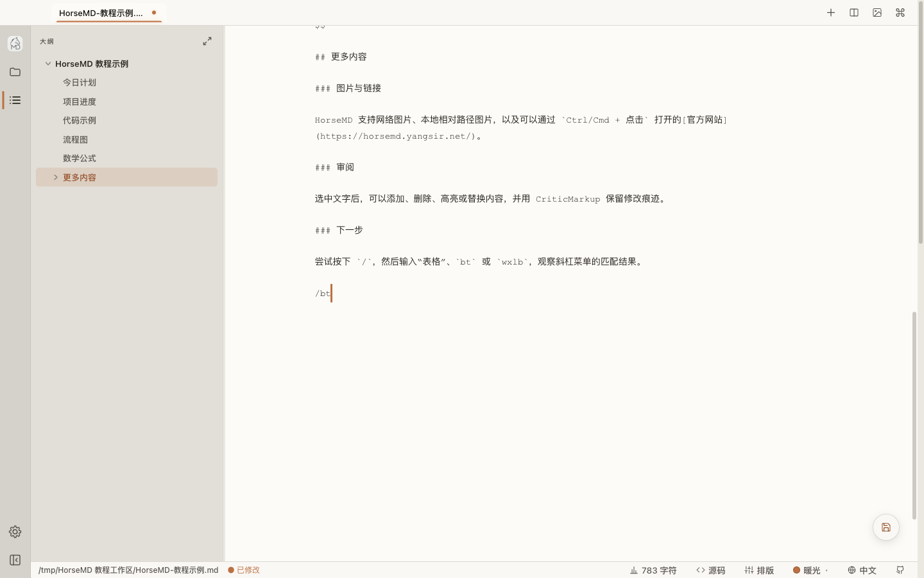The image size is (924, 578).
Task: Click the 审阅 heading in editor
Action: click(334, 167)
